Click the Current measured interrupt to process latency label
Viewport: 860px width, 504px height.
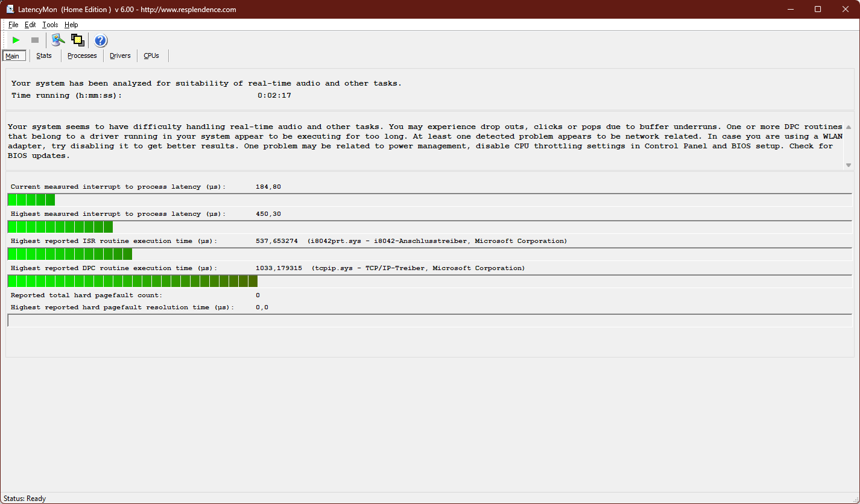[118, 187]
